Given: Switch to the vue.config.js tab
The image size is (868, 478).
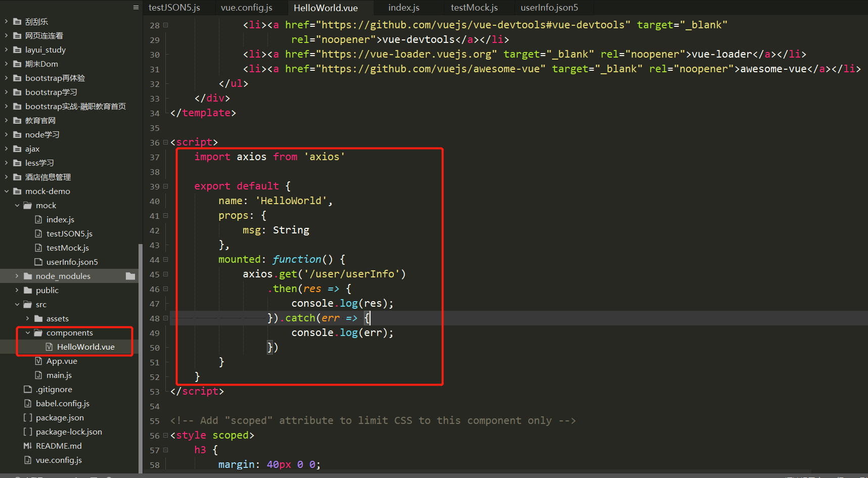Looking at the screenshot, I should pos(247,8).
